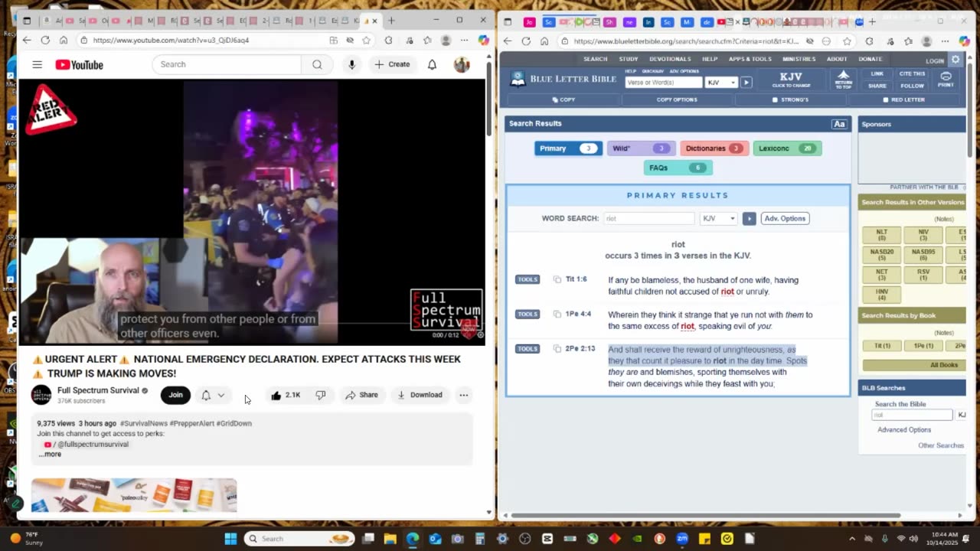Submit the header verse search arrow button
Screen dimensions: 980x551
(x=746, y=82)
